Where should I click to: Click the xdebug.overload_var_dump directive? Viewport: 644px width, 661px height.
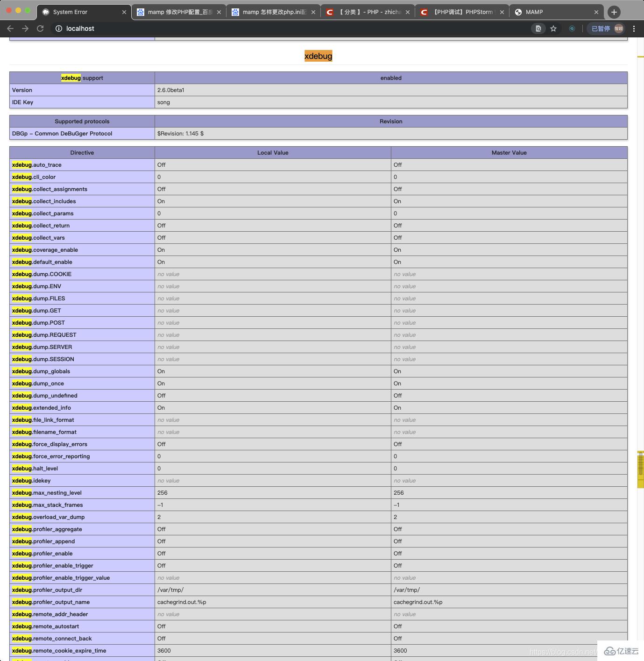pos(49,517)
